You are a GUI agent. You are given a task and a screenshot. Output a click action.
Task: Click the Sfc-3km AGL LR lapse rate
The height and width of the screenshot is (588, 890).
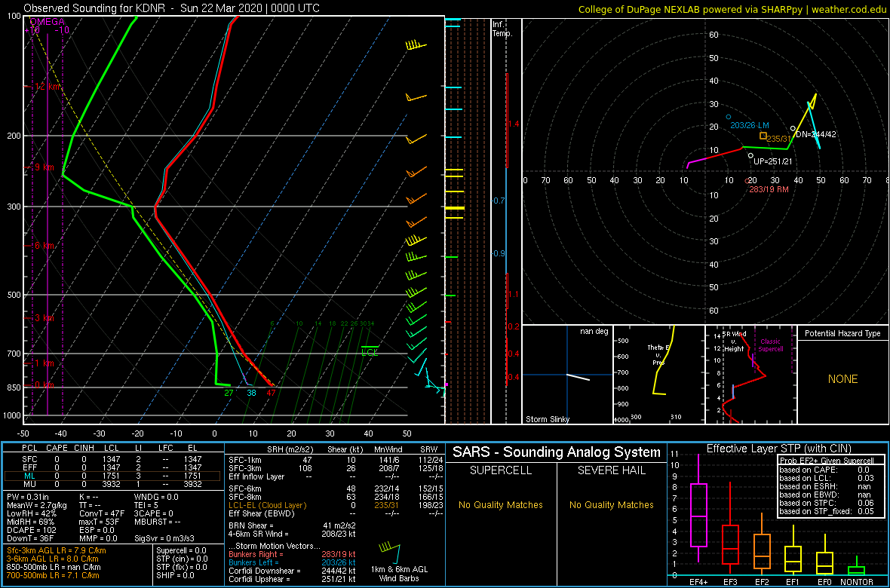[x=57, y=550]
